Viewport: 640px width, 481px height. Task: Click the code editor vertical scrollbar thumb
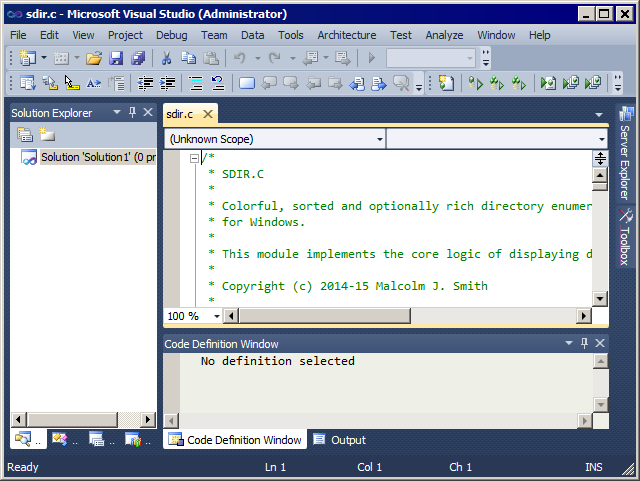[600, 187]
